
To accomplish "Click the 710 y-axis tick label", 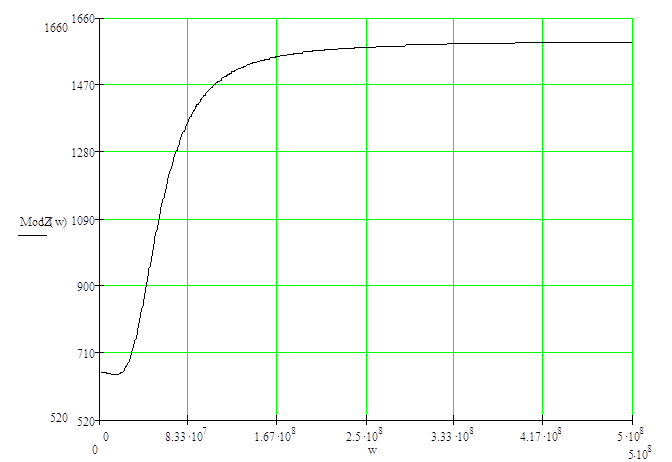I will 84,353.
